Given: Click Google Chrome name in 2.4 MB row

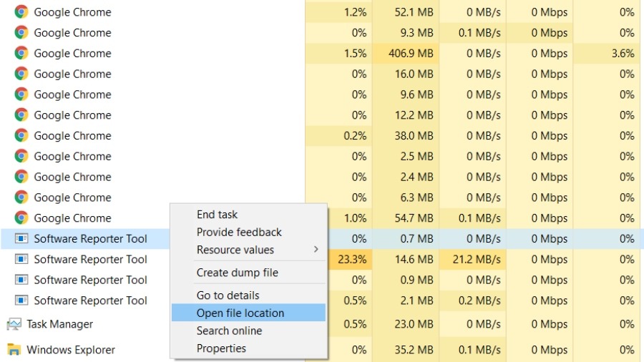Looking at the screenshot, I should pos(72,177).
